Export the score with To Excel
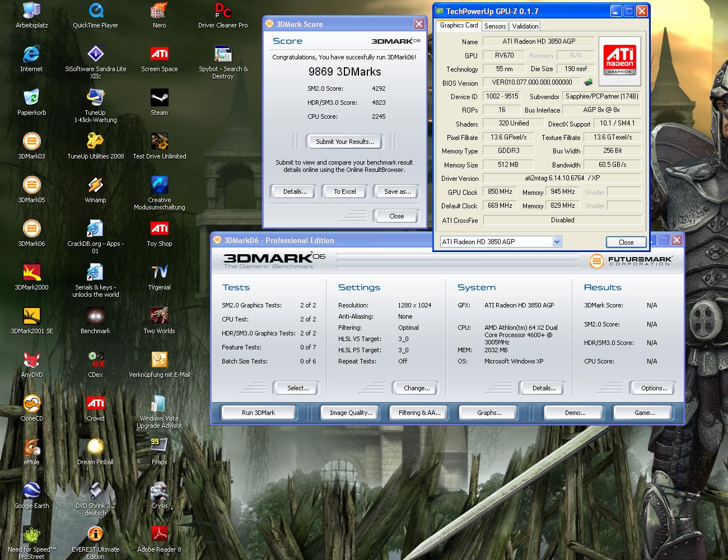The image size is (728, 560). [x=344, y=192]
